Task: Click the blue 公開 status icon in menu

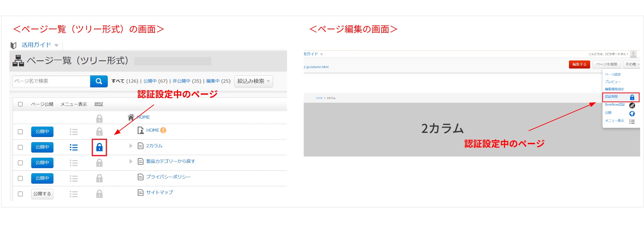Action: (632, 114)
